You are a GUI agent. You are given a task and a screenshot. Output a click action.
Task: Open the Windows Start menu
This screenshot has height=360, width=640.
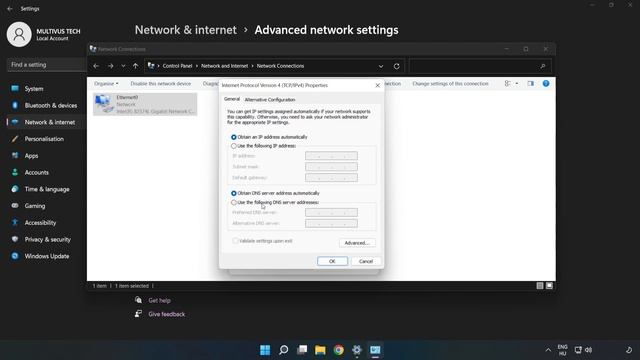[265, 350]
